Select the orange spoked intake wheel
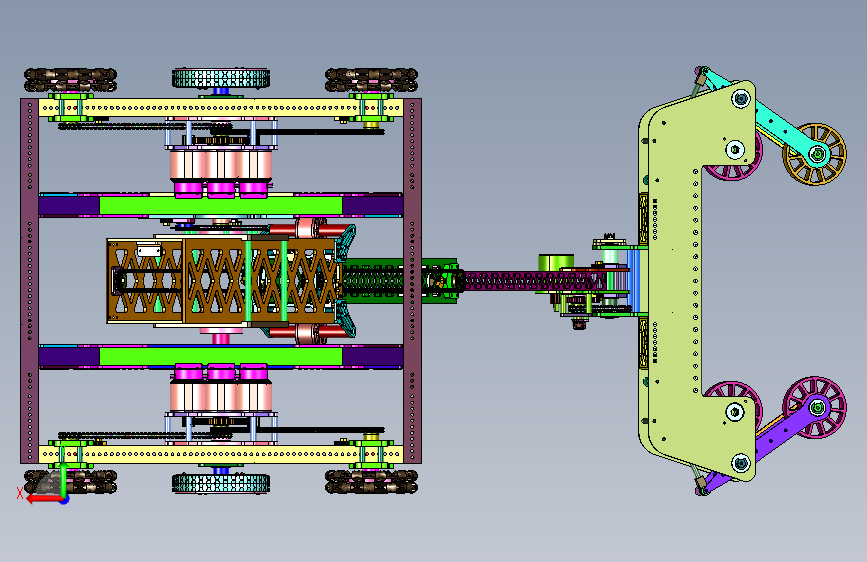Image resolution: width=867 pixels, height=562 pixels. 814,154
